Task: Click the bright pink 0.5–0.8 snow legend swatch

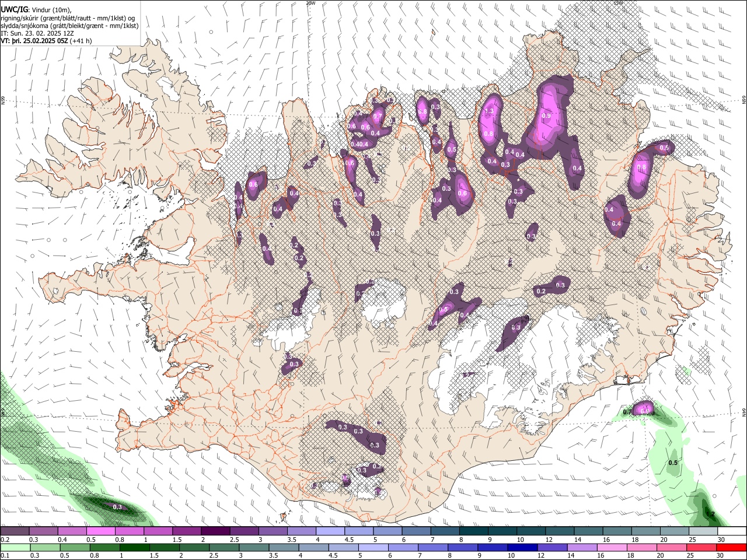Action: (100, 531)
